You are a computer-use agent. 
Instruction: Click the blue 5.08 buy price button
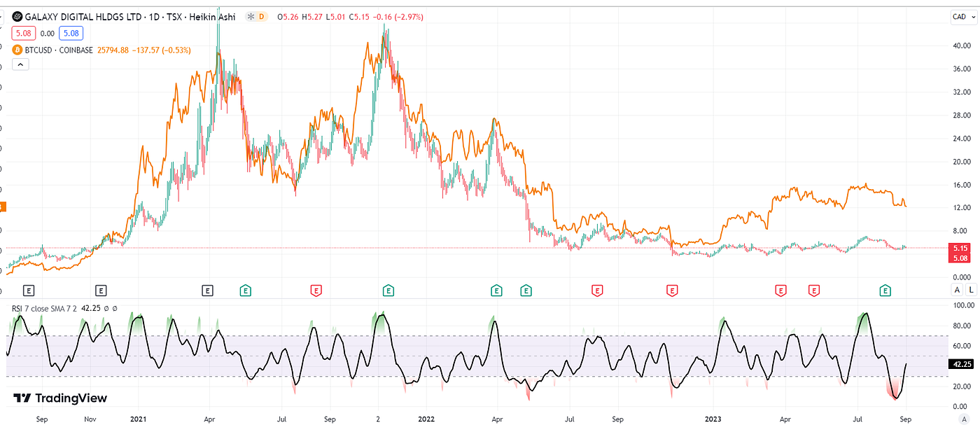[70, 32]
